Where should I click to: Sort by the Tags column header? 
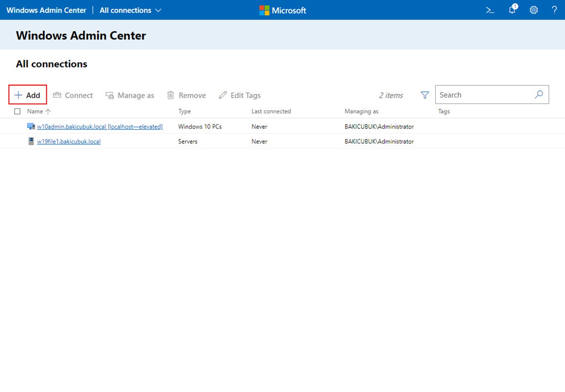444,111
